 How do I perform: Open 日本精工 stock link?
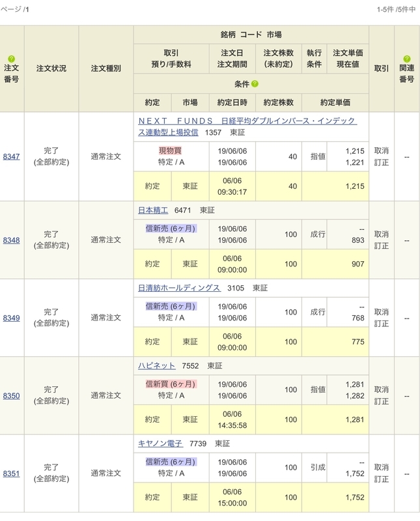(153, 210)
